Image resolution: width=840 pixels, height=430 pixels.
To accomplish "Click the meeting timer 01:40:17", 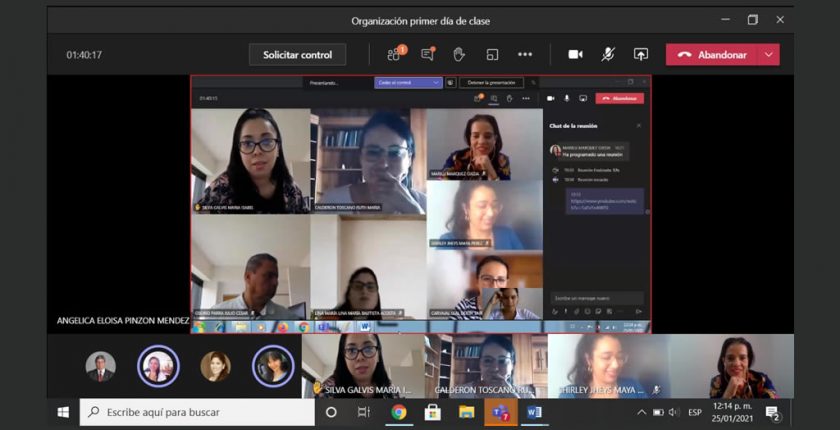I will [x=84, y=55].
